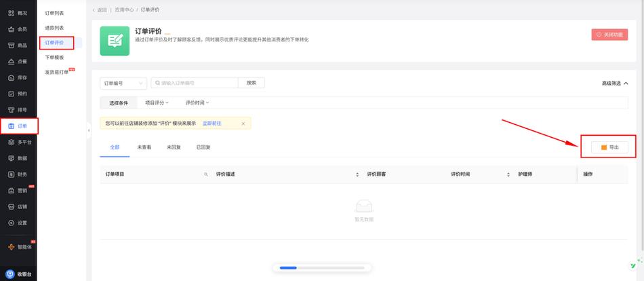Viewport: 644px width, 281px height.
Task: Click the 返回 back link
Action: pos(100,10)
